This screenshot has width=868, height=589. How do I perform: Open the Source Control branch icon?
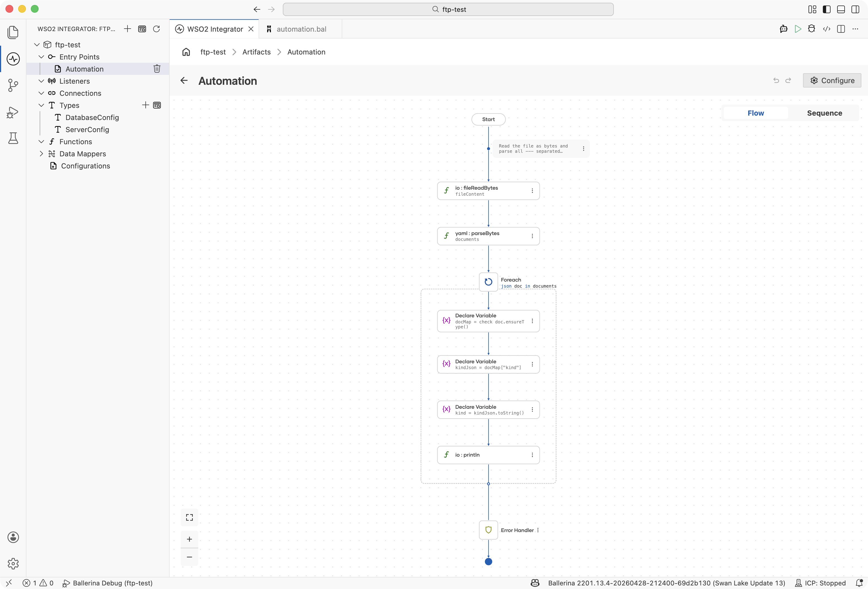coord(13,85)
